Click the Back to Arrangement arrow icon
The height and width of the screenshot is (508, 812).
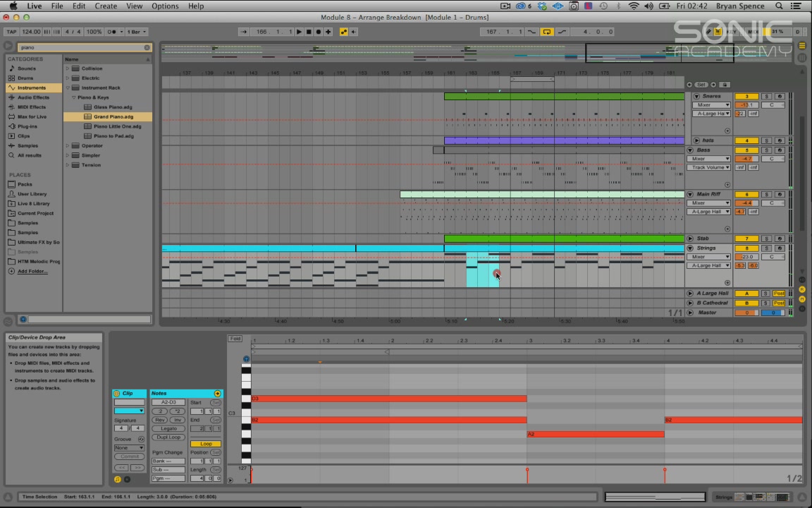[354, 32]
